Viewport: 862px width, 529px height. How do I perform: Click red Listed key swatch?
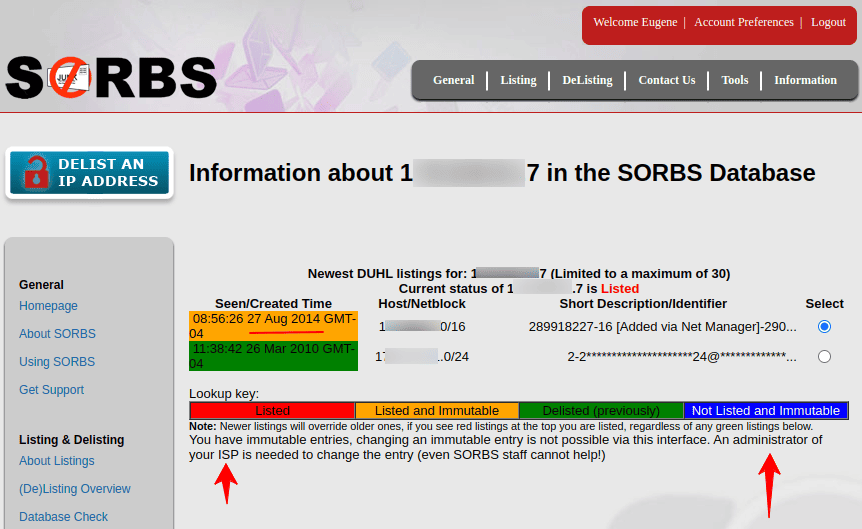pos(272,411)
